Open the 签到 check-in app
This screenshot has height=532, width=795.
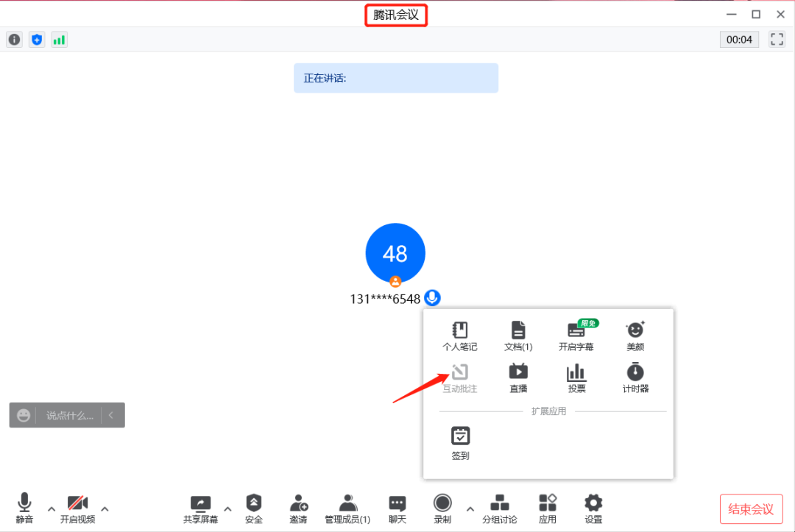[460, 443]
